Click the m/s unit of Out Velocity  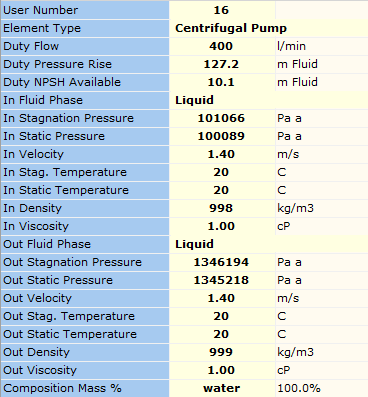point(288,298)
